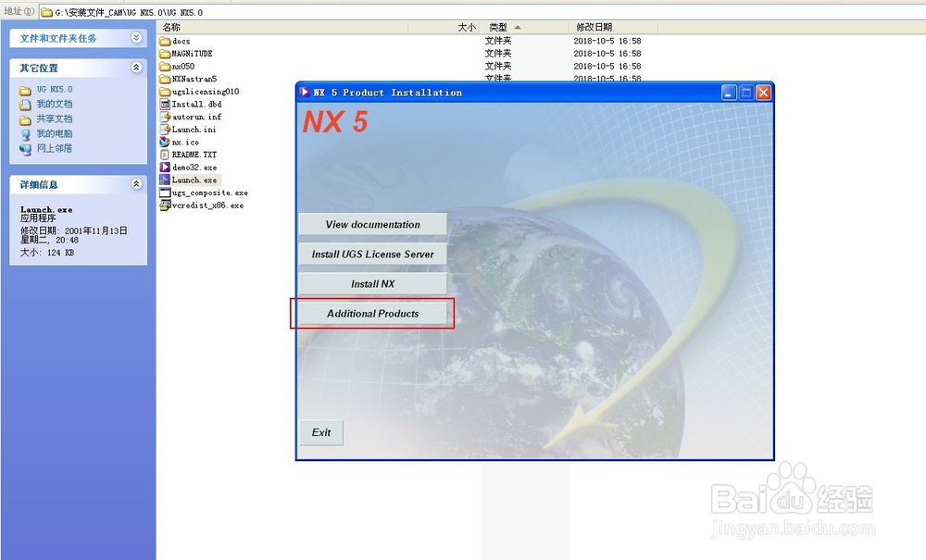The image size is (926, 560).
Task: Click NX 5 installer title bar icon
Action: (x=305, y=92)
